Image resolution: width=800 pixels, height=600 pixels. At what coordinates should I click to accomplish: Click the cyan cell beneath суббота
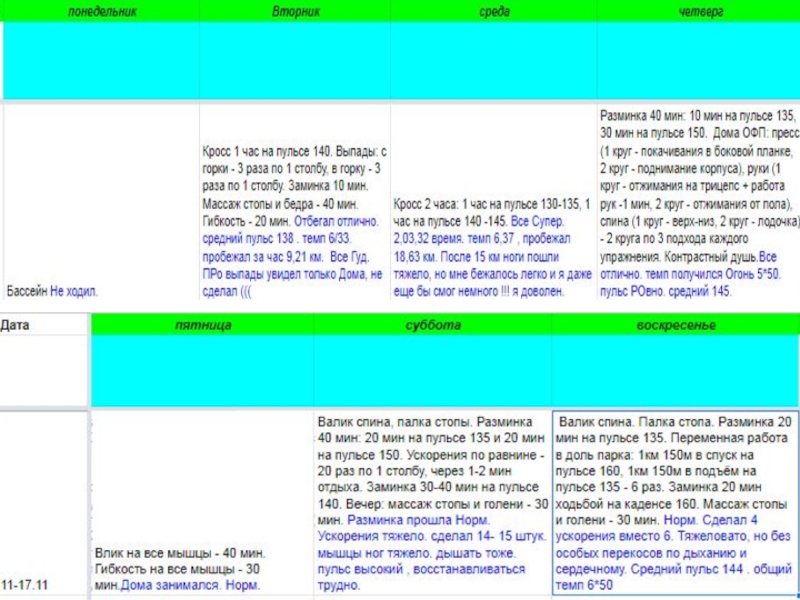[x=433, y=370]
